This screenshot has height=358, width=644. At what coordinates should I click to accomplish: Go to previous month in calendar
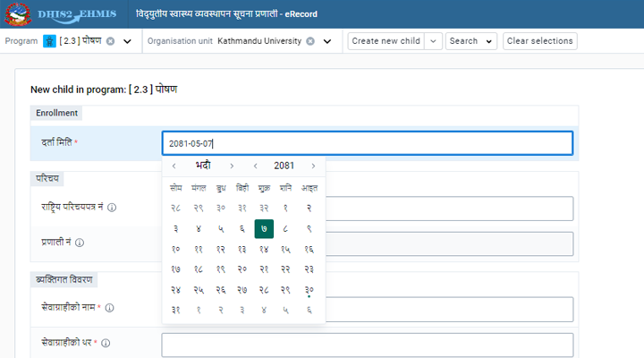point(174,166)
